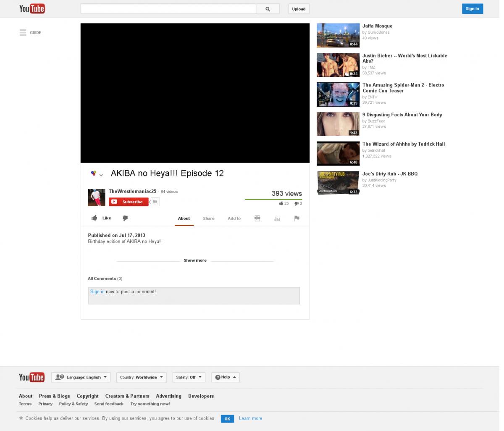The image size is (504, 431).
Task: Click the Upload button
Action: [x=299, y=9]
